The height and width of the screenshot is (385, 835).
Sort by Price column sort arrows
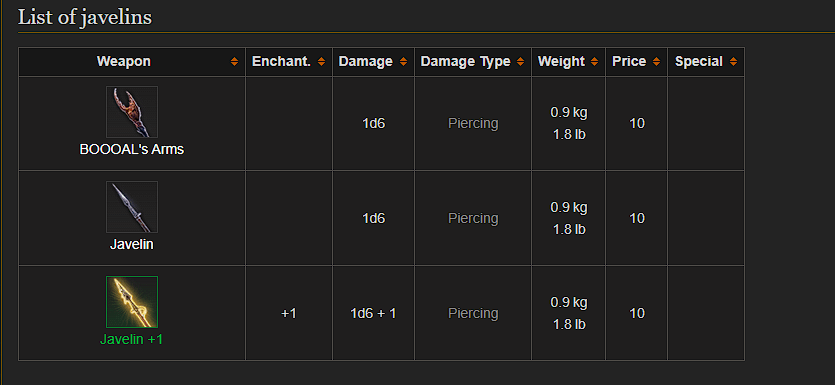coord(656,62)
